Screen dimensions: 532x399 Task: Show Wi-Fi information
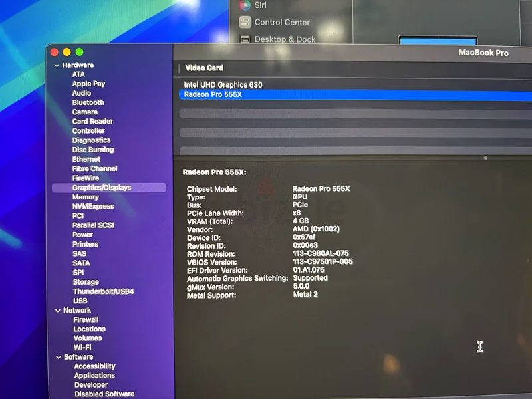click(x=82, y=348)
